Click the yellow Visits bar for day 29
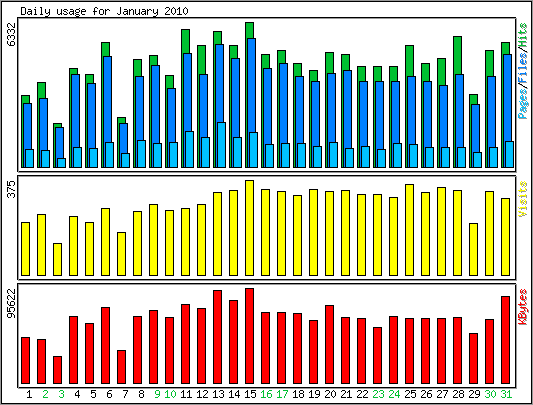The width and height of the screenshot is (533, 405). [473, 249]
